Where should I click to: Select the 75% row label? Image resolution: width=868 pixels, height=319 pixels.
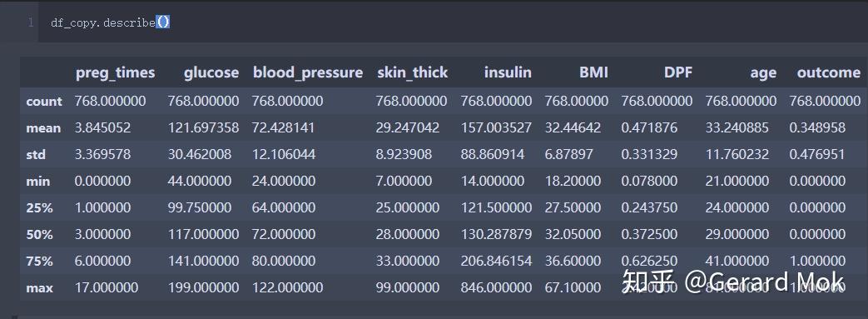[x=39, y=261]
